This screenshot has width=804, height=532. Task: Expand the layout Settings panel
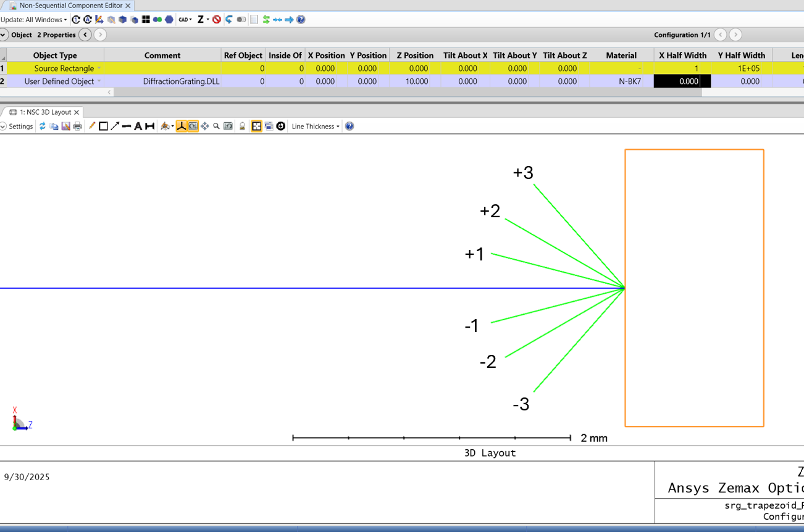click(x=17, y=127)
